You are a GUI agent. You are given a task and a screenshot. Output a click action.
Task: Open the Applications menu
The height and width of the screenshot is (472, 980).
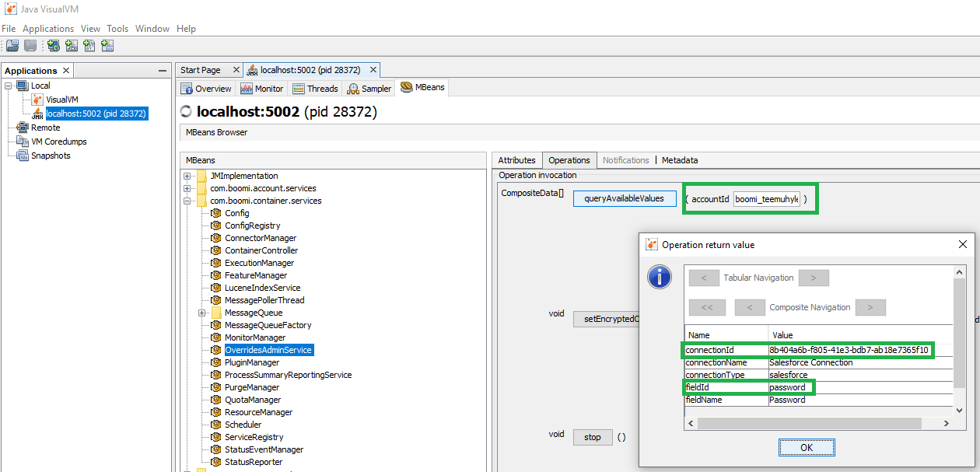coord(48,28)
